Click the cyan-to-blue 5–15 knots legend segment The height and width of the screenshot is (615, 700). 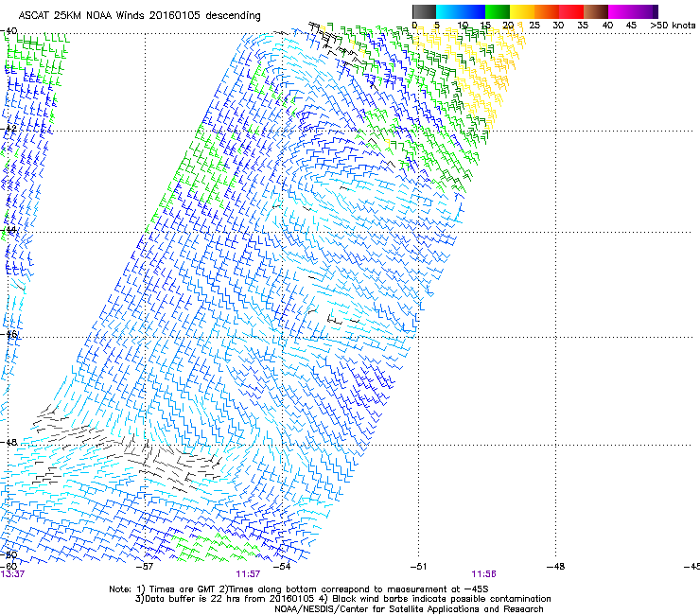click(x=461, y=11)
